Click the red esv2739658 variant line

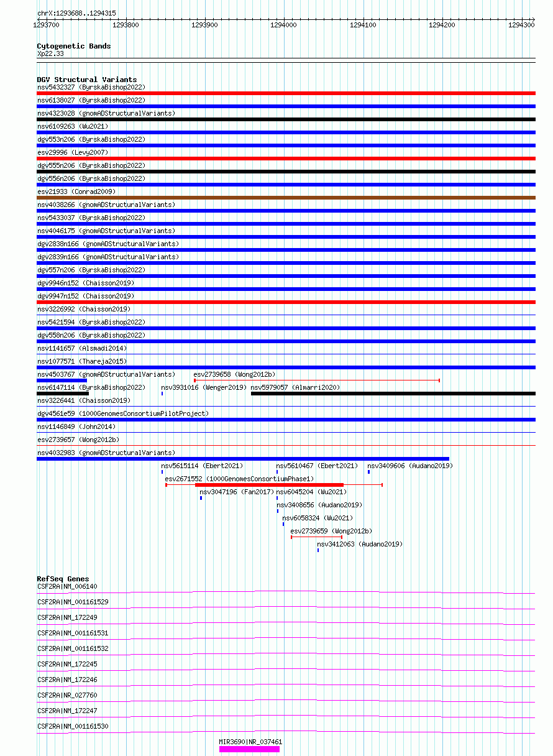pyautogui.click(x=317, y=380)
